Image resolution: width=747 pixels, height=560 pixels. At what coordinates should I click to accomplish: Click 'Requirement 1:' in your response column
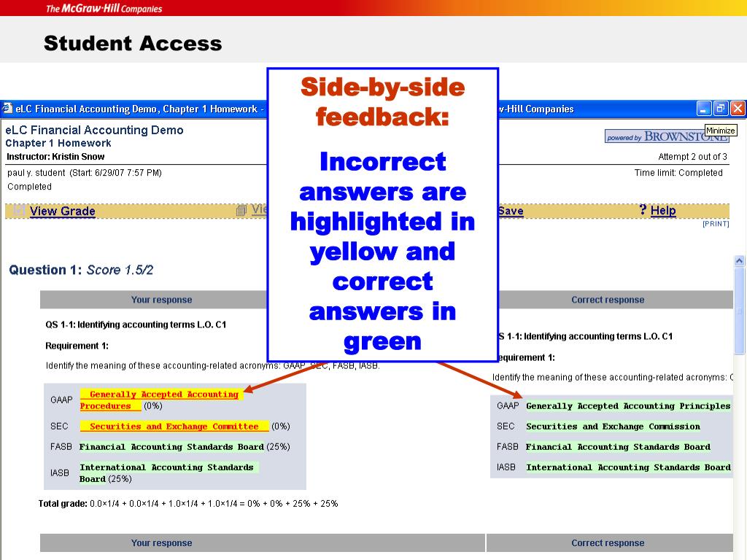point(77,346)
